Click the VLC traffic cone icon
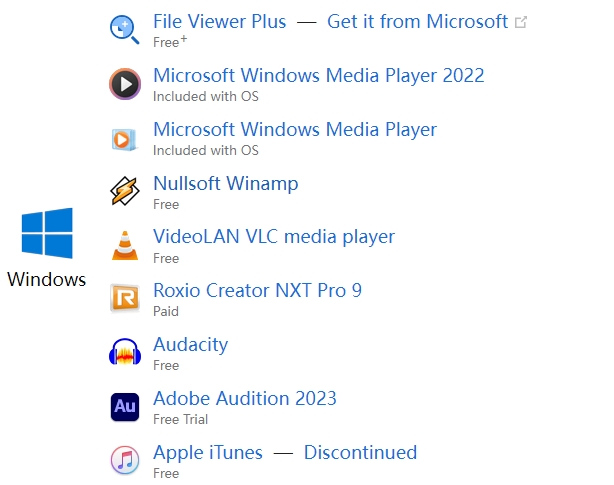Viewport: 614px width, 485px height. point(125,245)
